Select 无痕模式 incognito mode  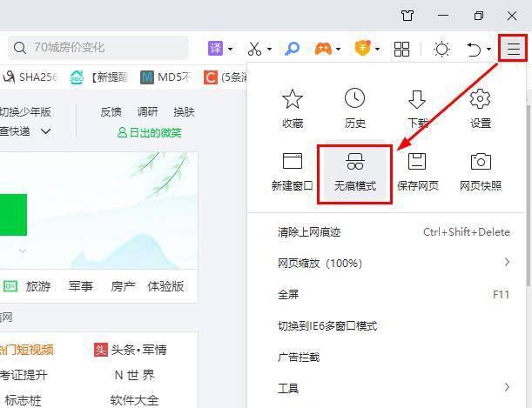pos(355,174)
